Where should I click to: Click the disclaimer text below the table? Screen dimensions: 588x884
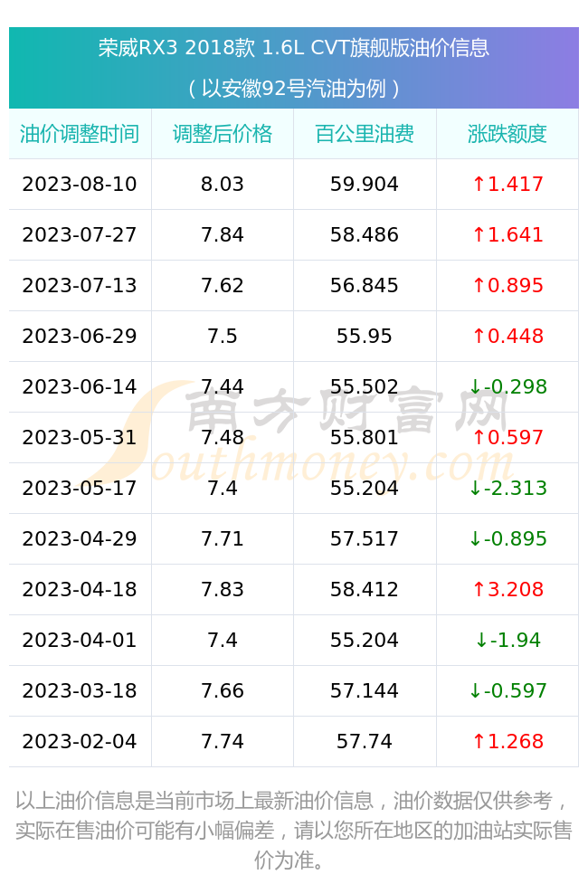(294, 830)
